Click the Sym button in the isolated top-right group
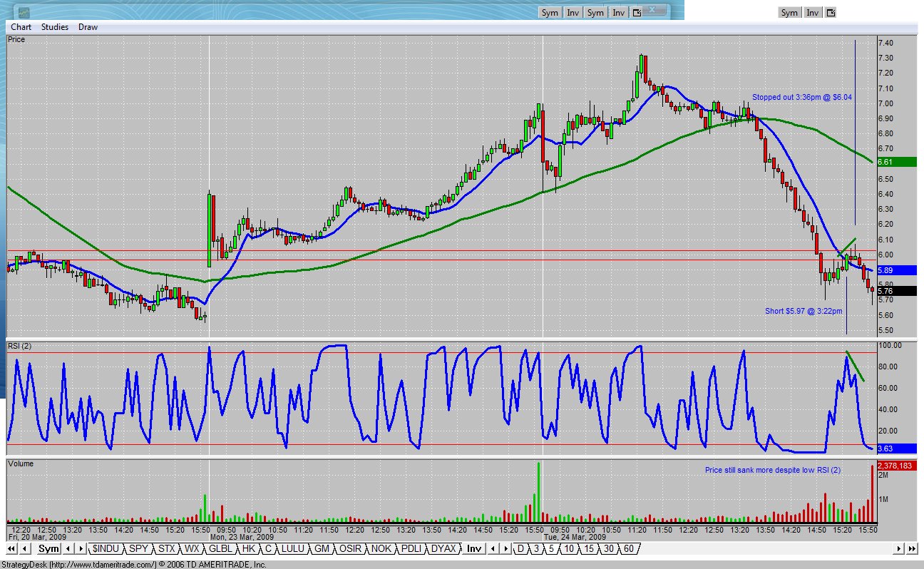 click(789, 13)
